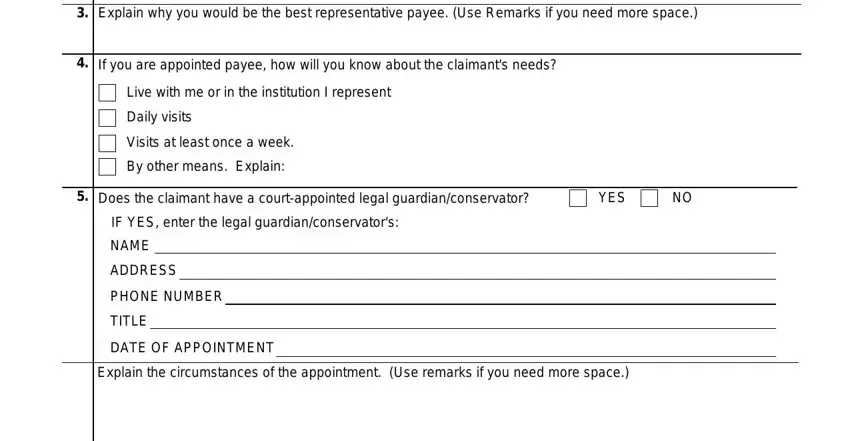850x441 pixels.
Task: Tick the Daily visits checkbox
Action: click(107, 118)
